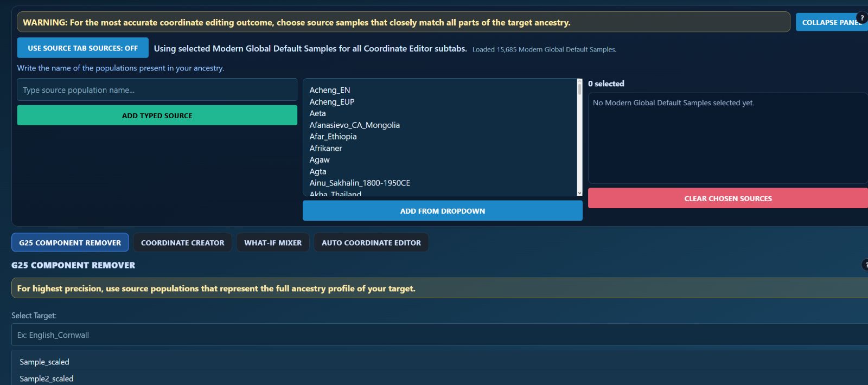Click the help question mark icon beside Collapse Panel
868x385 pixels.
click(x=861, y=18)
